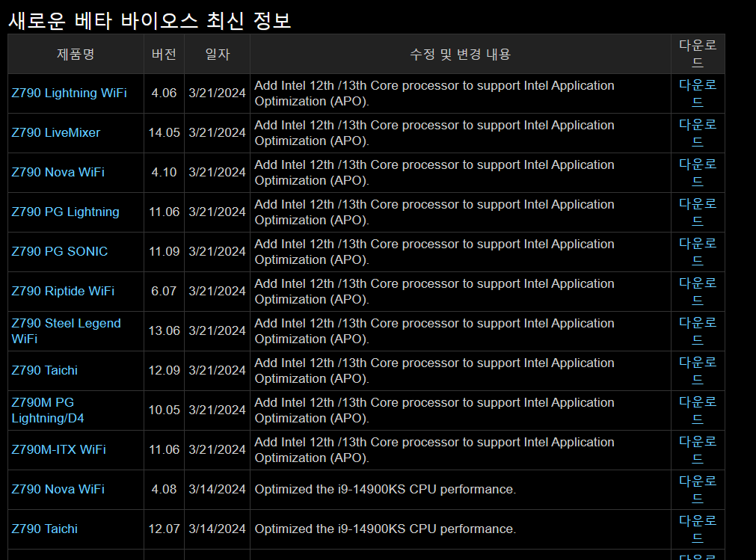Select version cell 4.06
This screenshot has width=756, height=560.
point(164,93)
